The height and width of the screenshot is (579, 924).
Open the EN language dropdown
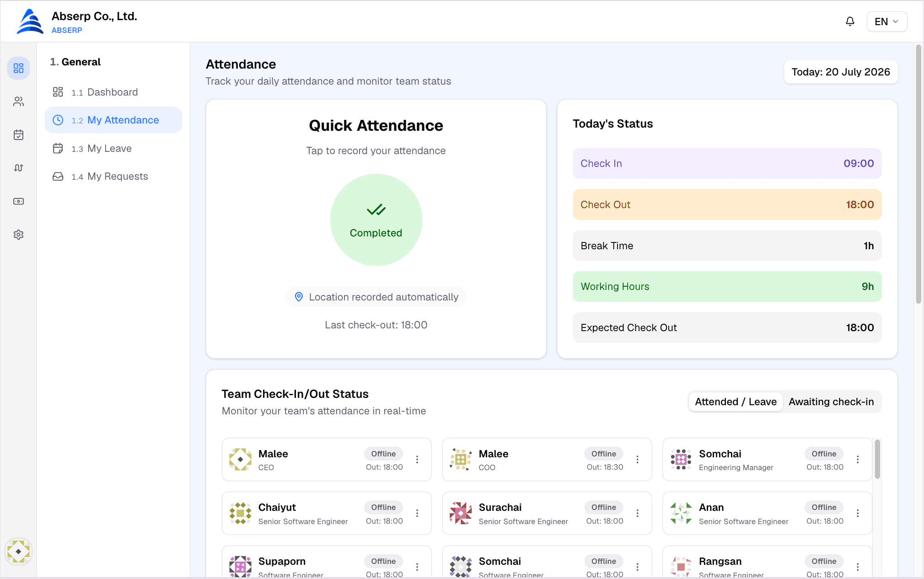pyautogui.click(x=886, y=21)
